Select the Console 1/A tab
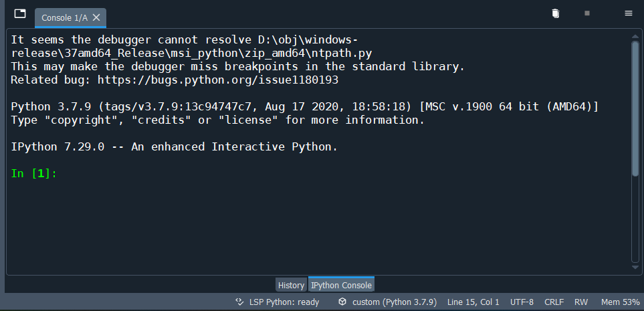 tap(70, 17)
